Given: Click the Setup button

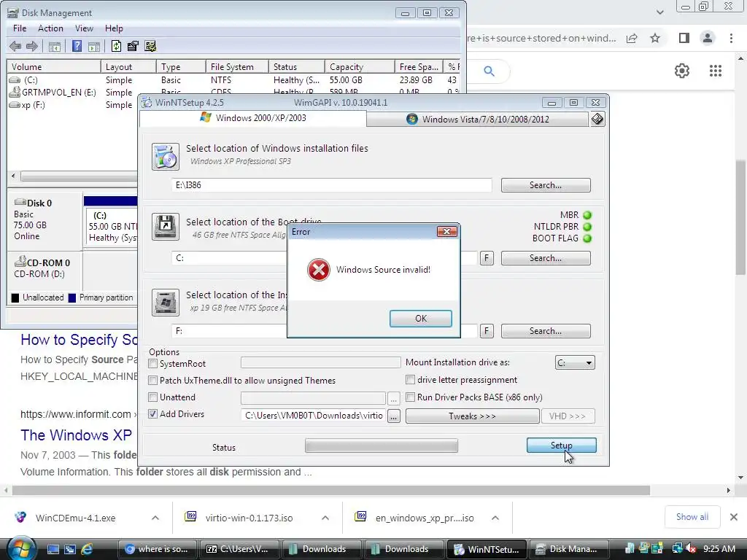Looking at the screenshot, I should click(561, 446).
